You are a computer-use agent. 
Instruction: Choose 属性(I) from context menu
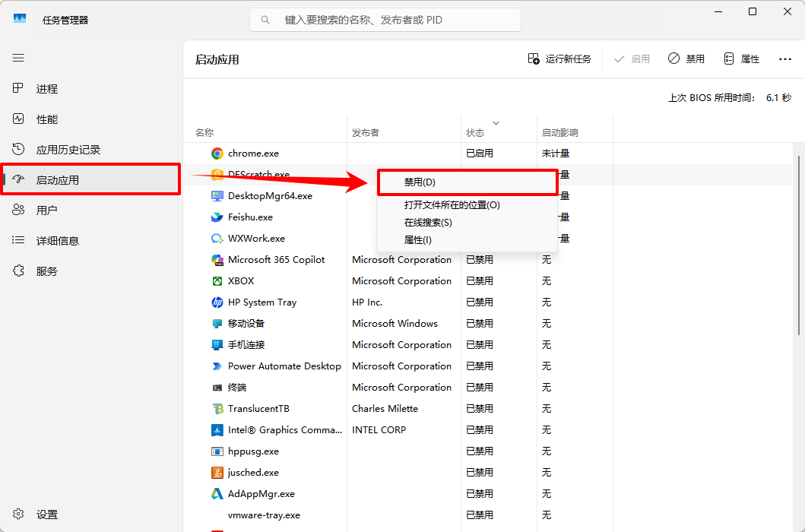pyautogui.click(x=467, y=240)
